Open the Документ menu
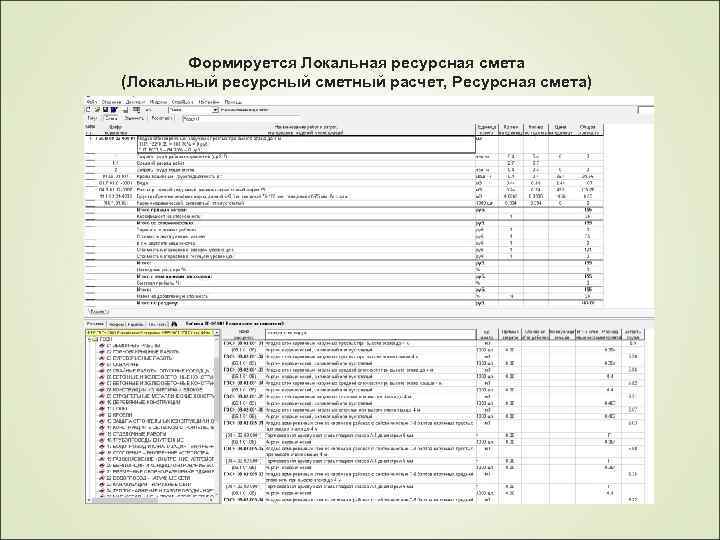 point(135,102)
